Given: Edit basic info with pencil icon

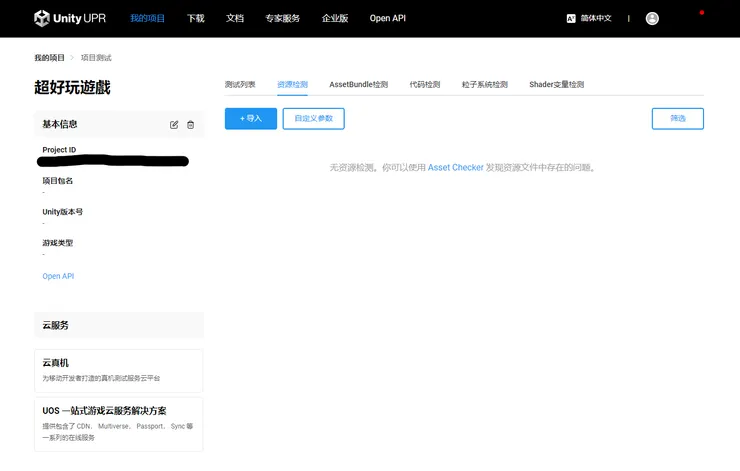Looking at the screenshot, I should pyautogui.click(x=174, y=125).
